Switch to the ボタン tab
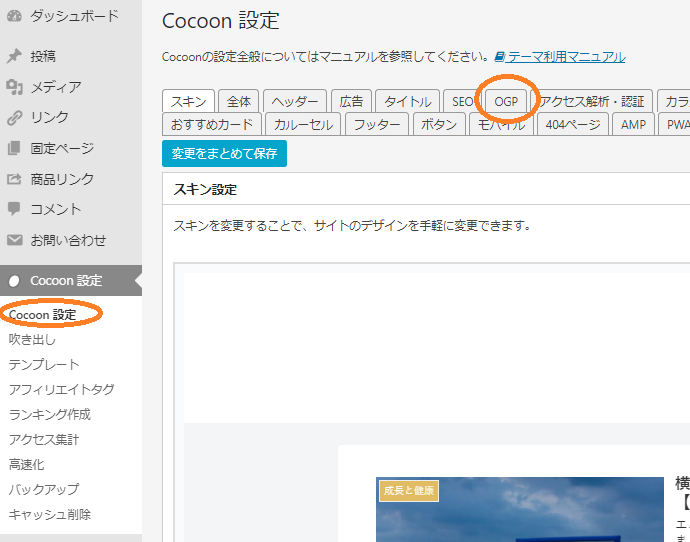Viewport: 690px width, 542px height. (439, 125)
